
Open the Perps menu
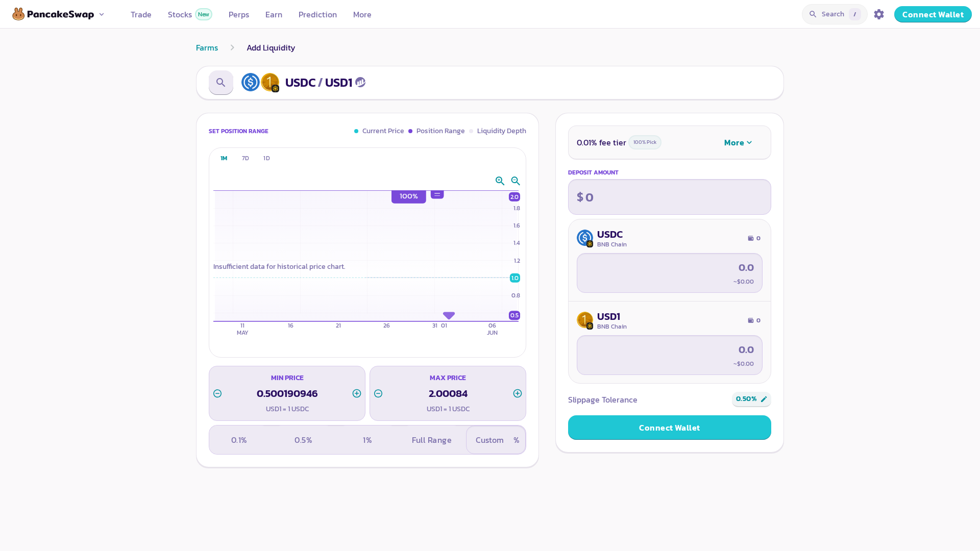[x=239, y=14]
